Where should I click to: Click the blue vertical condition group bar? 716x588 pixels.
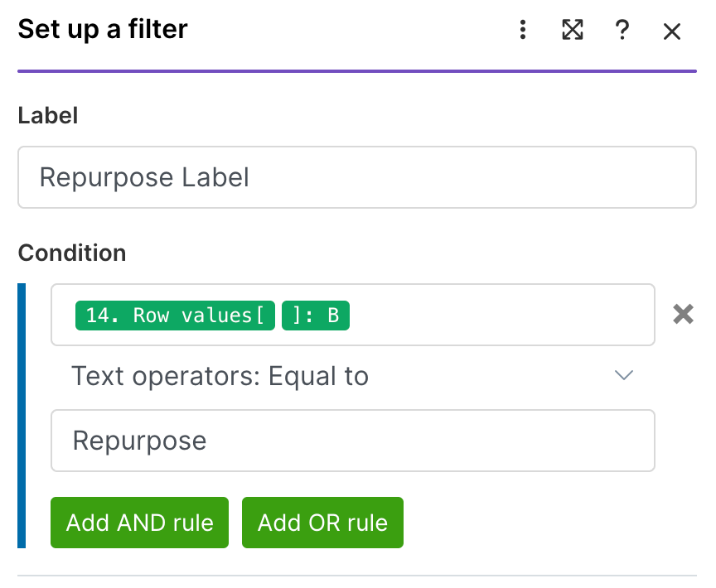pos(22,415)
